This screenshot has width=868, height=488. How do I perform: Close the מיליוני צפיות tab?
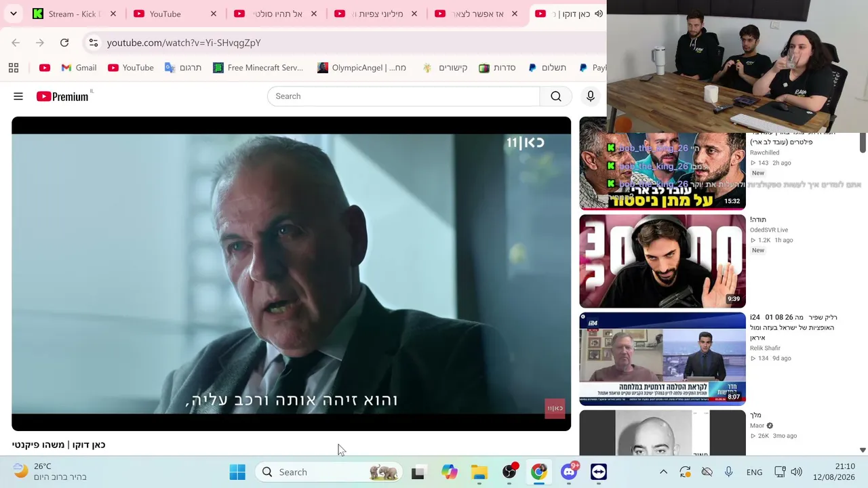coord(414,14)
